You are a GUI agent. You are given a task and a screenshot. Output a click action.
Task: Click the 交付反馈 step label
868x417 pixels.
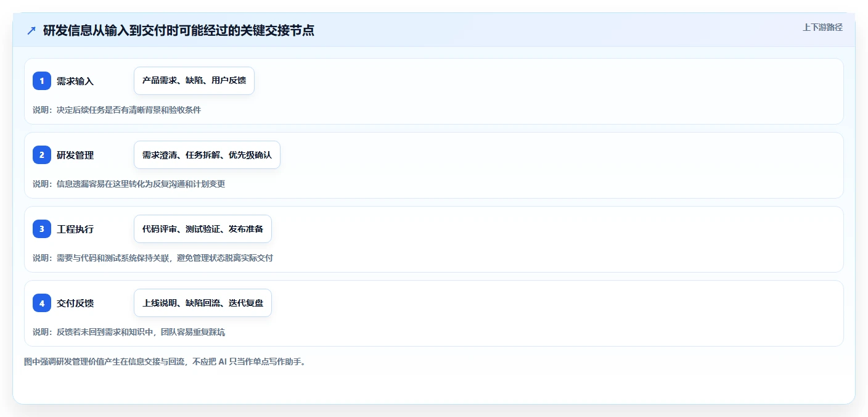[75, 303]
